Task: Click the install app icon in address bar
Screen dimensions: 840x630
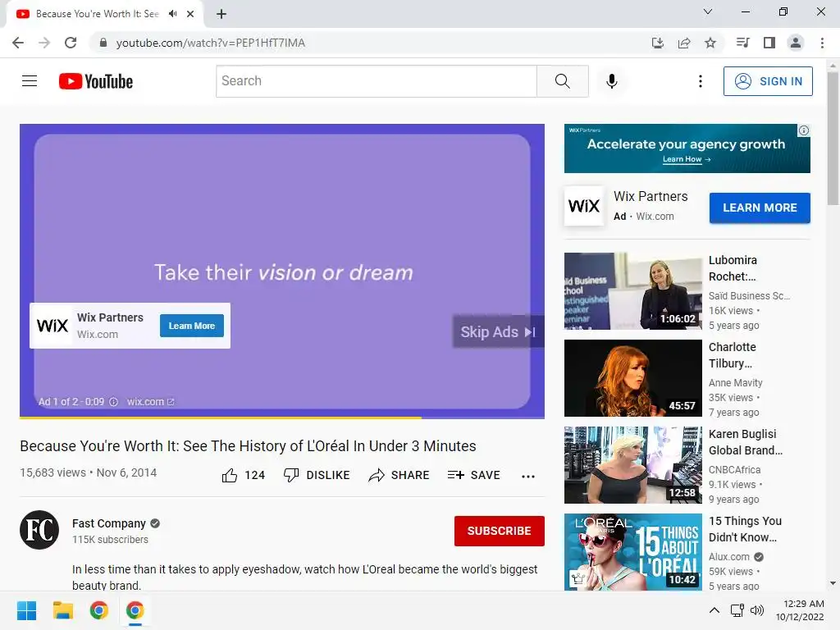Action: pos(657,43)
